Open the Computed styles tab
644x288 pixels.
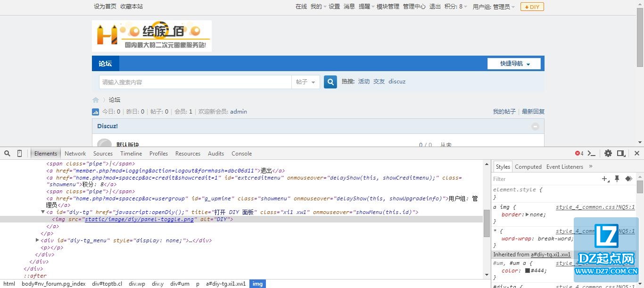coord(528,167)
